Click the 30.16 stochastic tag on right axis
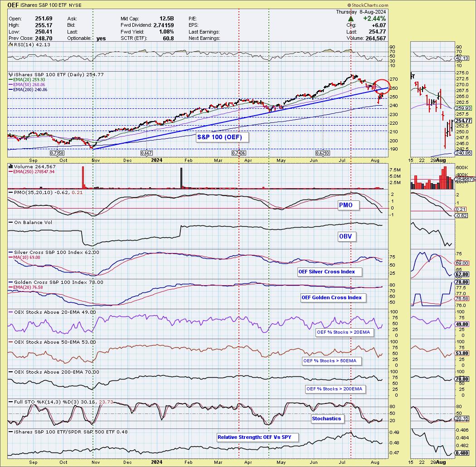The width and height of the screenshot is (476, 467). tap(462, 418)
